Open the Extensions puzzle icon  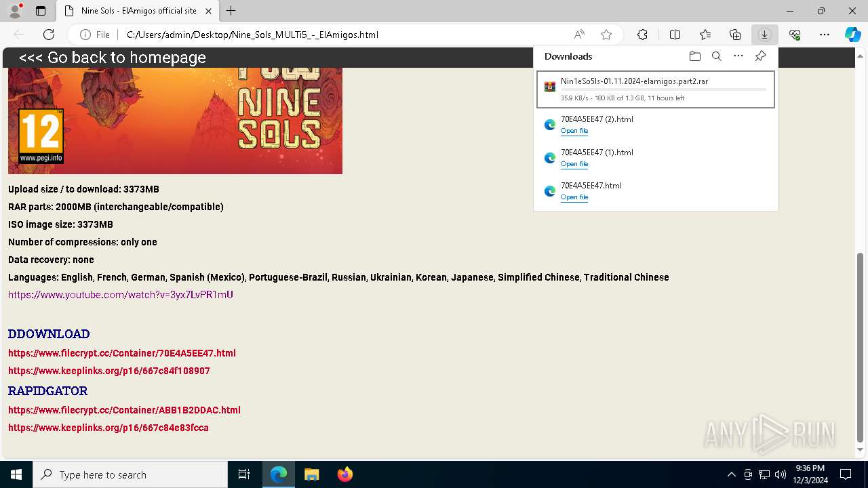point(642,35)
